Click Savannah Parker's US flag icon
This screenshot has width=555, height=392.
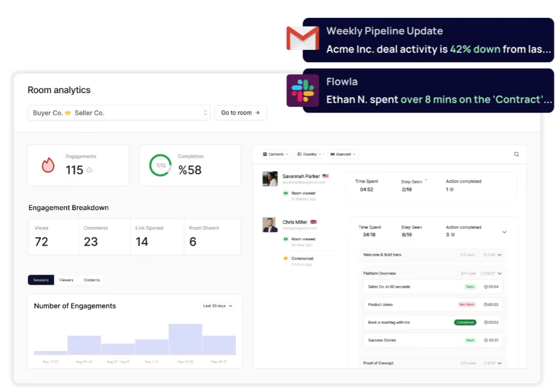point(326,176)
